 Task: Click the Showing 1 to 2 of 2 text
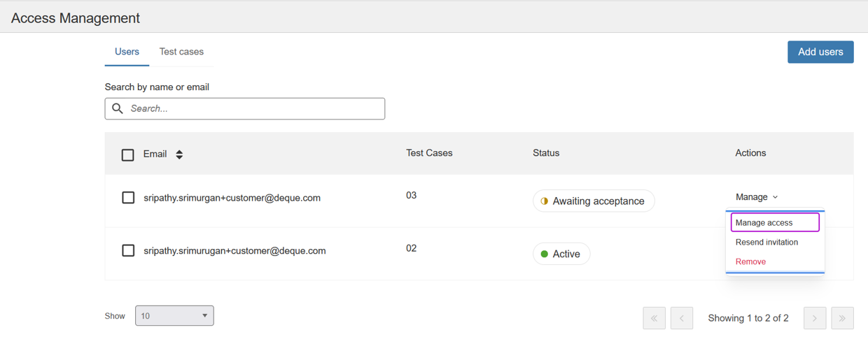click(x=748, y=318)
